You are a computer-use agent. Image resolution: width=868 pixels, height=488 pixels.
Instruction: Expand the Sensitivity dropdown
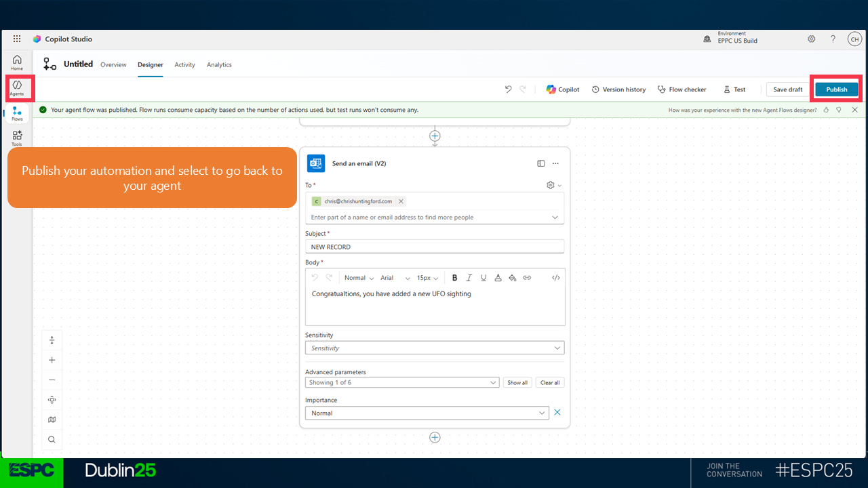pos(434,348)
